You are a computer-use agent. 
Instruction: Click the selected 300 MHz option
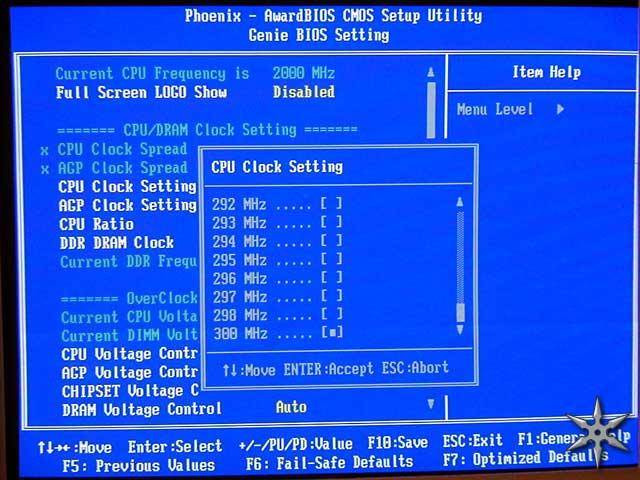pos(278,333)
